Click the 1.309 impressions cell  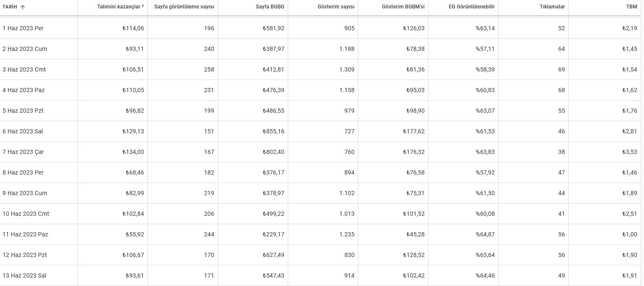pyautogui.click(x=347, y=69)
